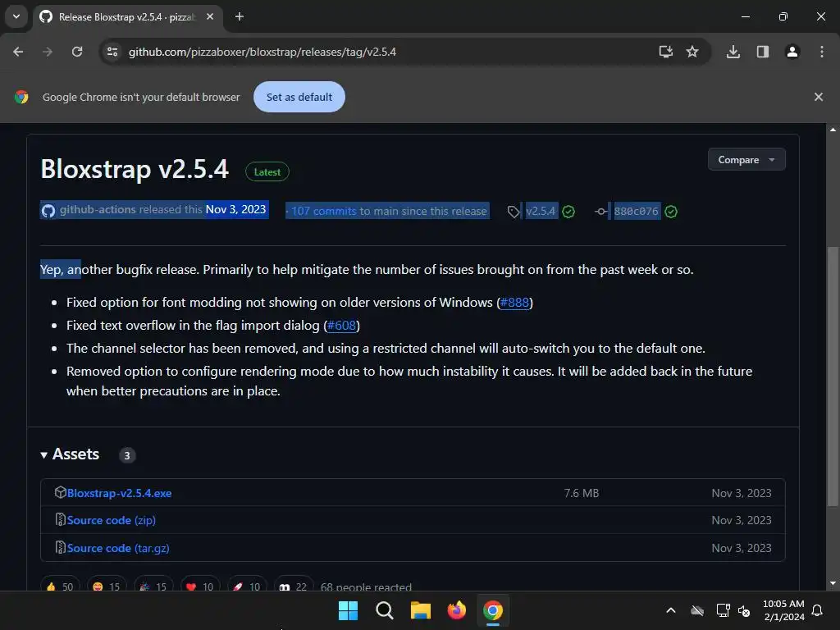Open a new tab with plus button
This screenshot has height=630, width=840.
coord(240,16)
